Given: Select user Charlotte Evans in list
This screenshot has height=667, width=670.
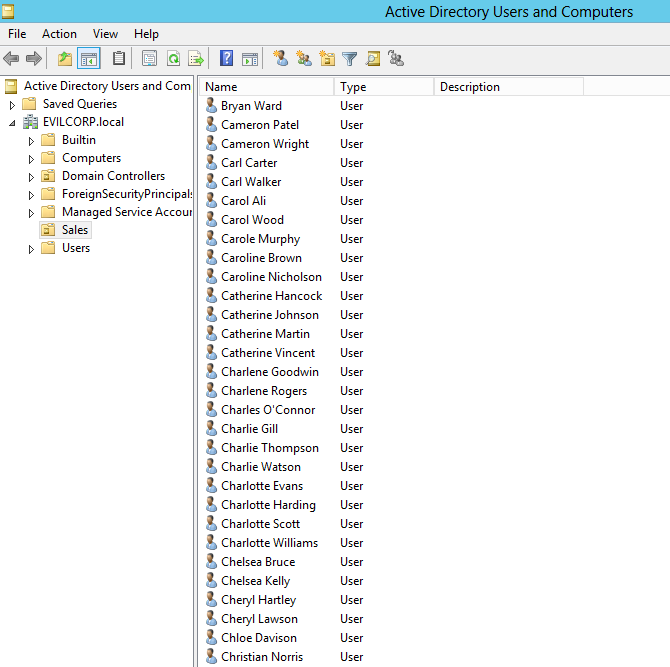Looking at the screenshot, I should click(x=262, y=486).
